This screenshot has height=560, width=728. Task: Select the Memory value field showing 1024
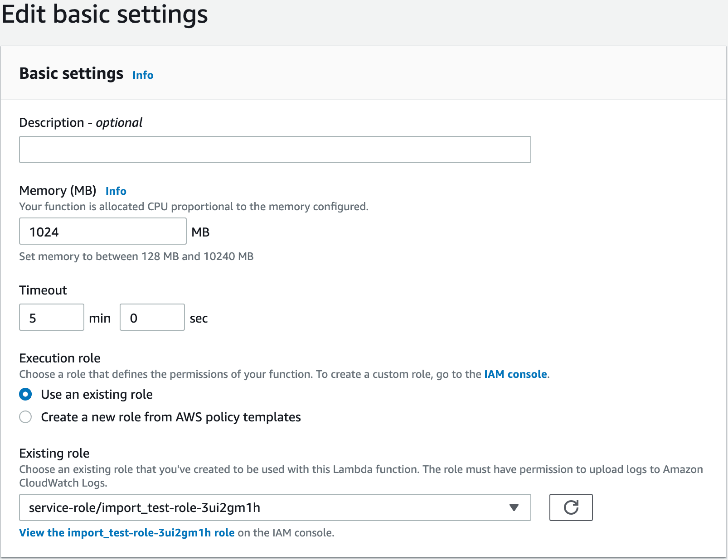[102, 232]
